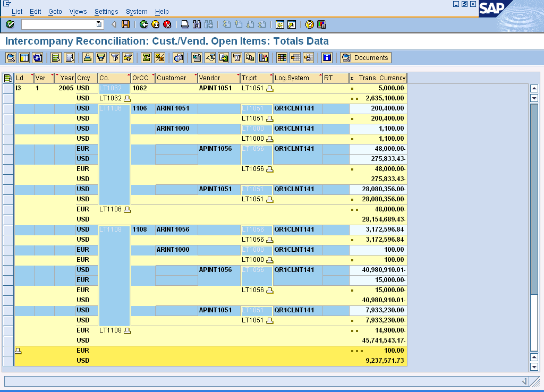Open the List menu
Screen dimensions: 544x392
(x=17, y=12)
